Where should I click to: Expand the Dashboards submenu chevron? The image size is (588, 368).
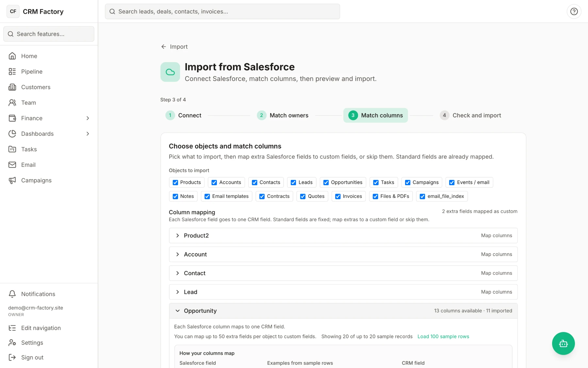click(x=88, y=134)
